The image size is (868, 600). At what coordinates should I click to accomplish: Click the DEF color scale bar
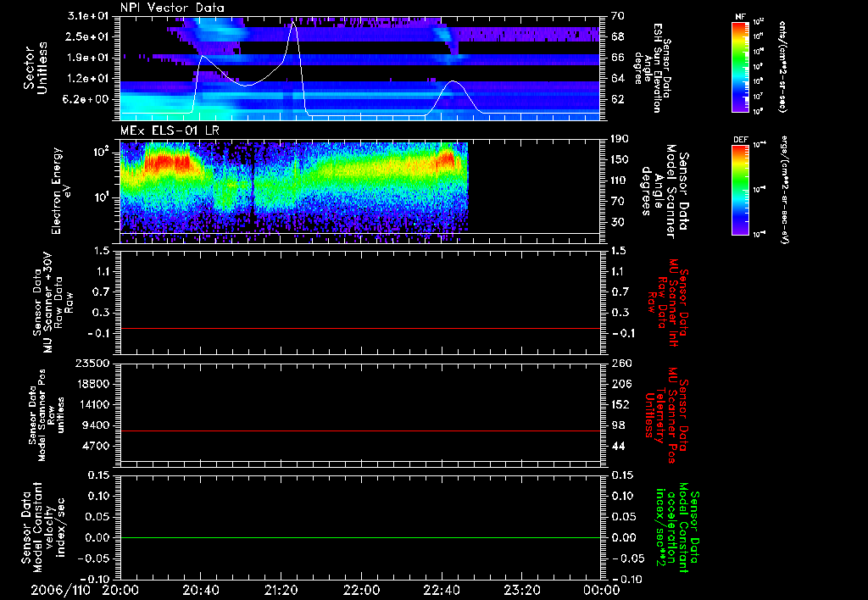click(x=741, y=190)
